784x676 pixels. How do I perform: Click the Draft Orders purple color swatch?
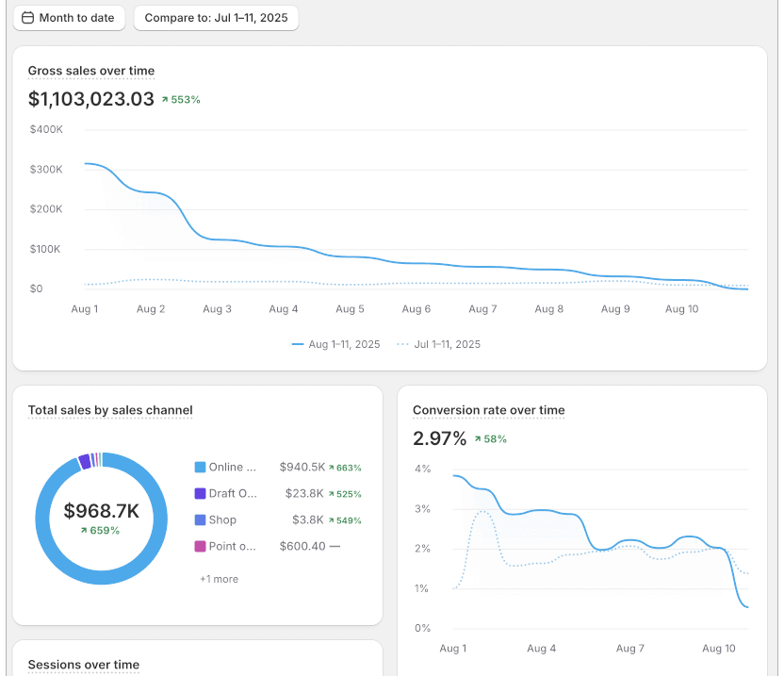[200, 494]
